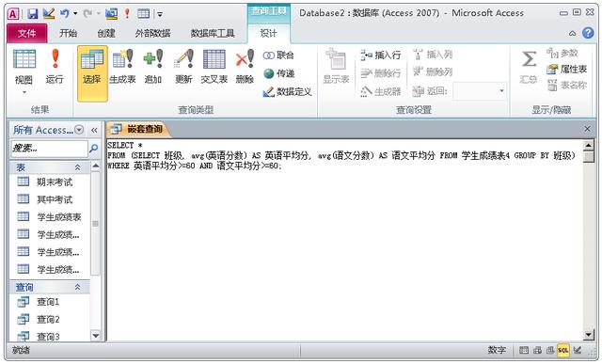The width and height of the screenshot is (602, 364).
Task: Click the 显示表 show table button
Action: pyautogui.click(x=336, y=67)
